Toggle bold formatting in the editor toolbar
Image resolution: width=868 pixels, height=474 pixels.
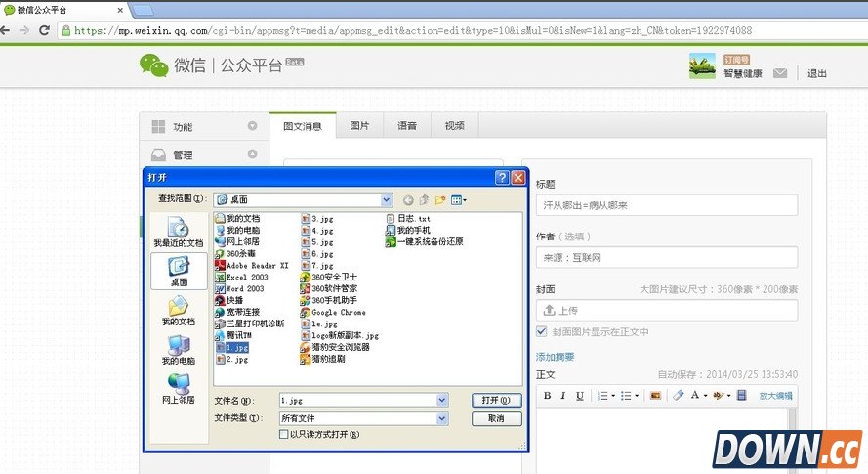point(547,395)
